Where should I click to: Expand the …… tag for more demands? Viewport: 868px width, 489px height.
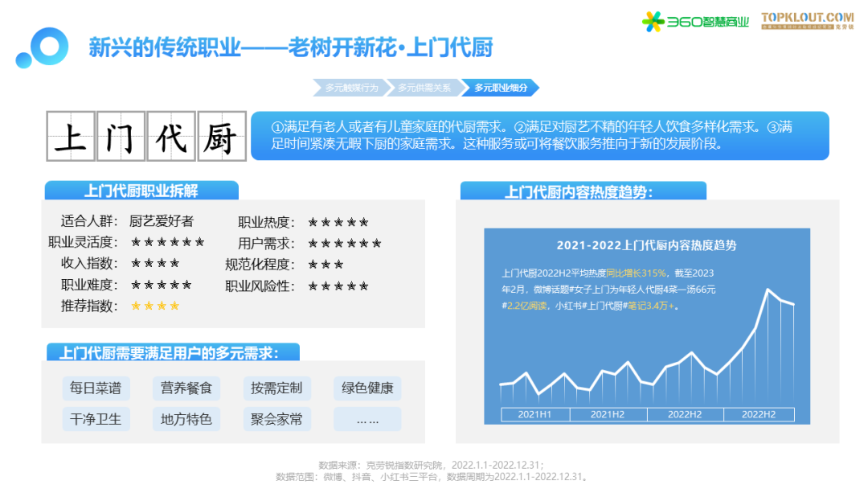point(367,419)
